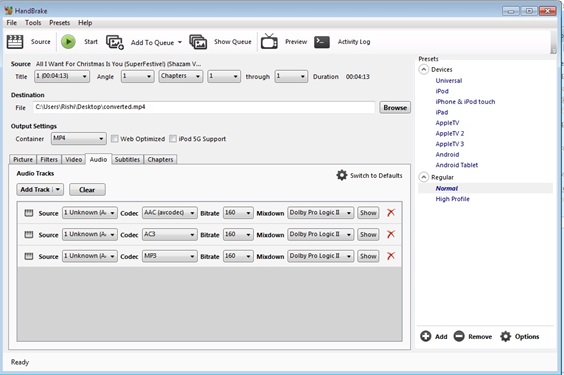
Task: Click the Source clapperboard icon
Action: coord(15,42)
